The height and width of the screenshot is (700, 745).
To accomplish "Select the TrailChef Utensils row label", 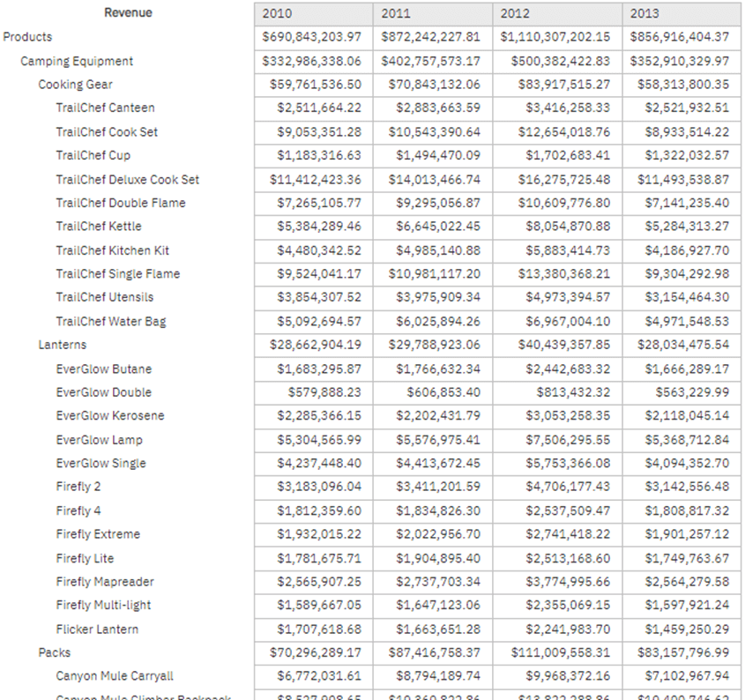I will (105, 297).
